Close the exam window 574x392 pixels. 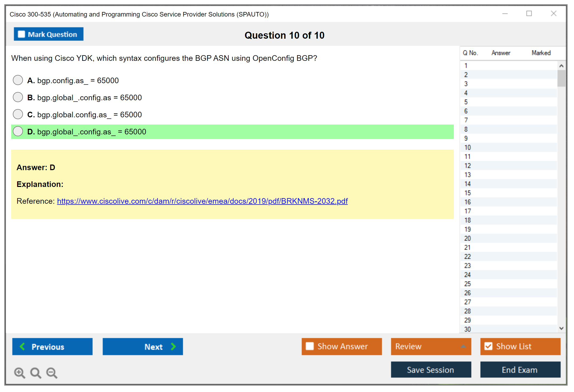(553, 14)
